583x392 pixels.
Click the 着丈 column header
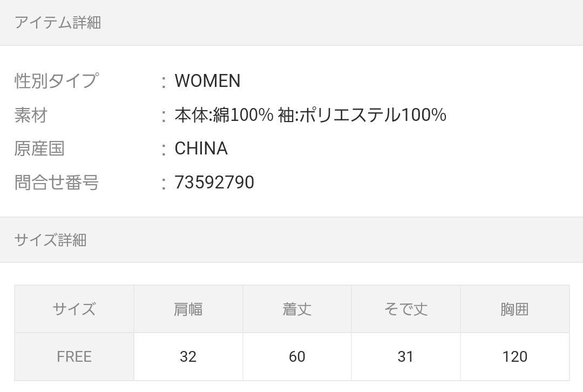click(x=297, y=309)
